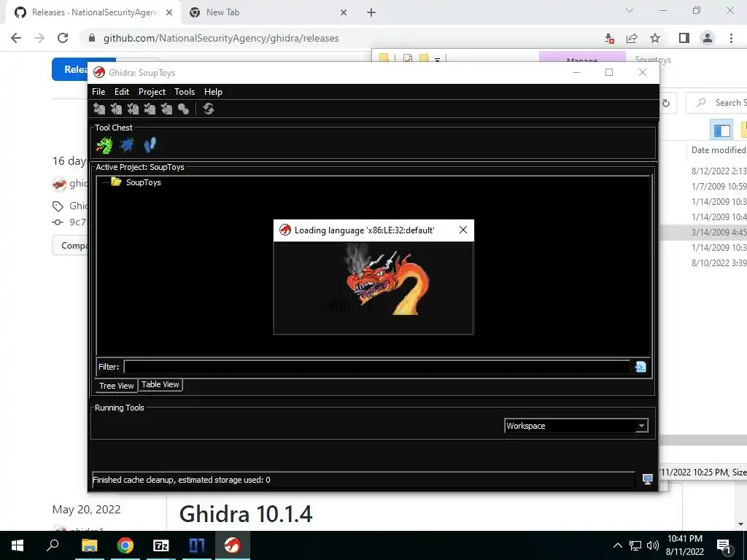The image size is (747, 560).
Task: Click the Check In file toolbar icon
Action: (150, 109)
